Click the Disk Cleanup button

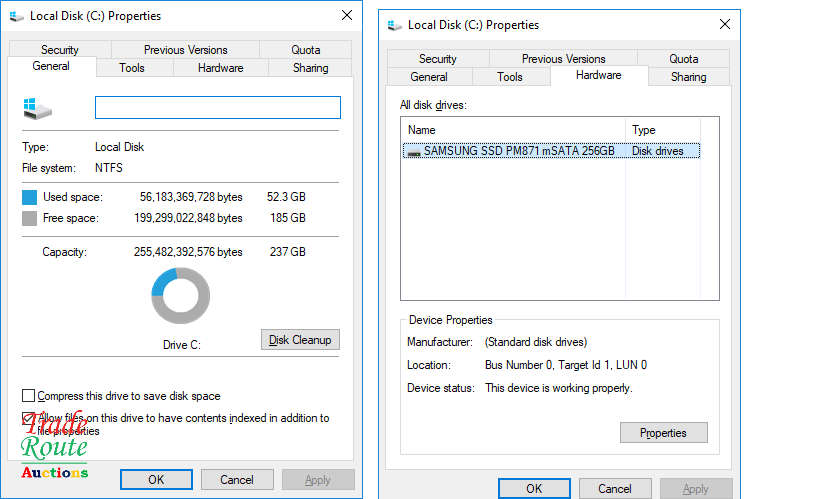(x=300, y=340)
